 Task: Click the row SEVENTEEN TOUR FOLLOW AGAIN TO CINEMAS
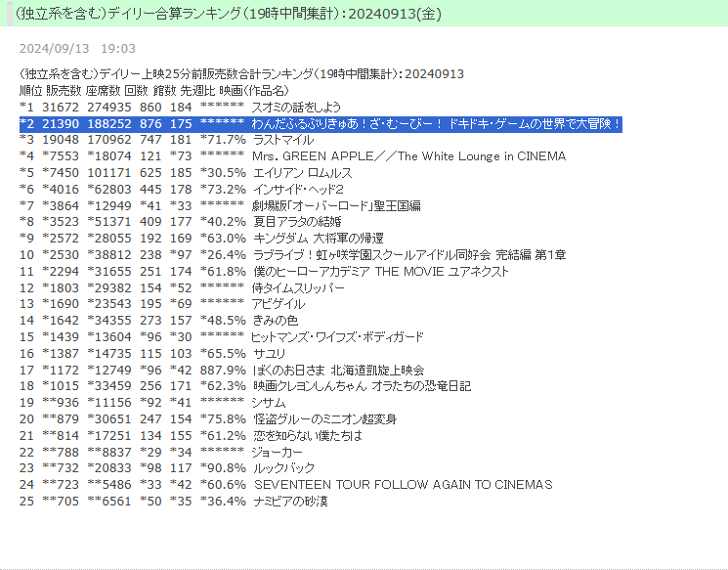tap(286, 485)
